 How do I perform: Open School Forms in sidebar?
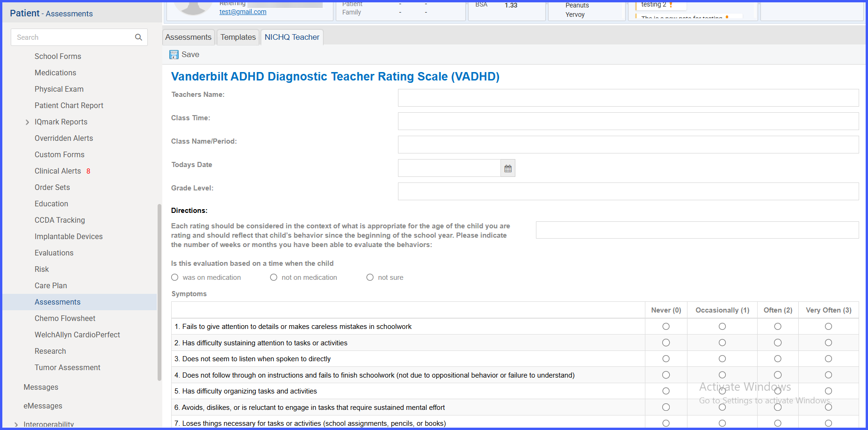point(58,57)
